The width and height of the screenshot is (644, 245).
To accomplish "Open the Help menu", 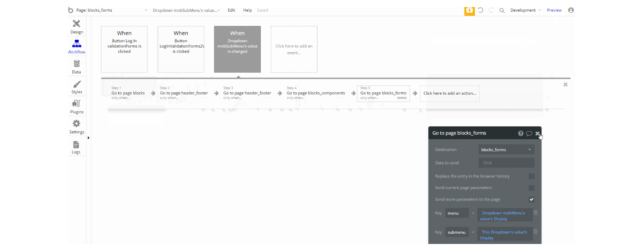I will pyautogui.click(x=247, y=10).
